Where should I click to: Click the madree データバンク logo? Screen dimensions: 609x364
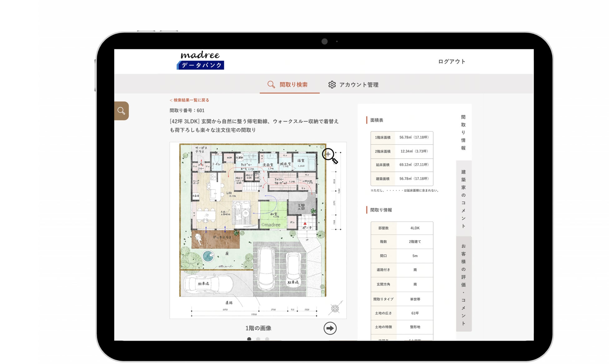(x=201, y=60)
